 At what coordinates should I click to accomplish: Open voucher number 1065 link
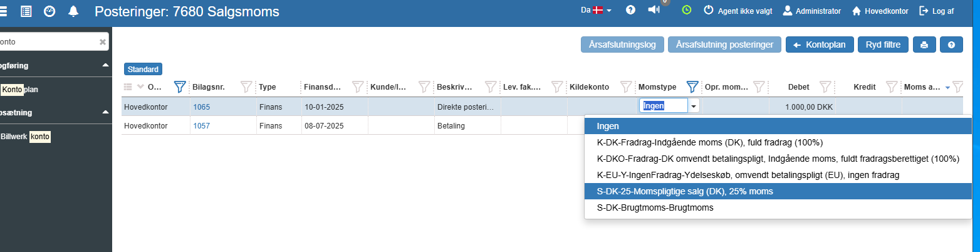(x=202, y=107)
